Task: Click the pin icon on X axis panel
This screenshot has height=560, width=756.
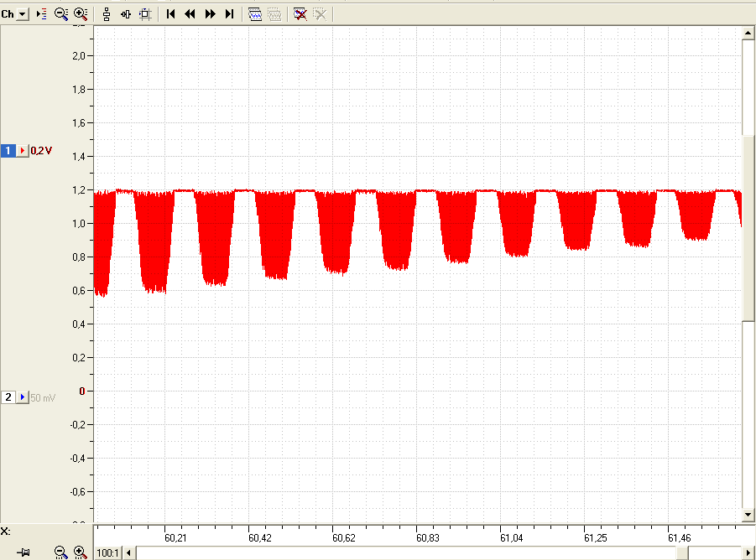Action: click(23, 552)
